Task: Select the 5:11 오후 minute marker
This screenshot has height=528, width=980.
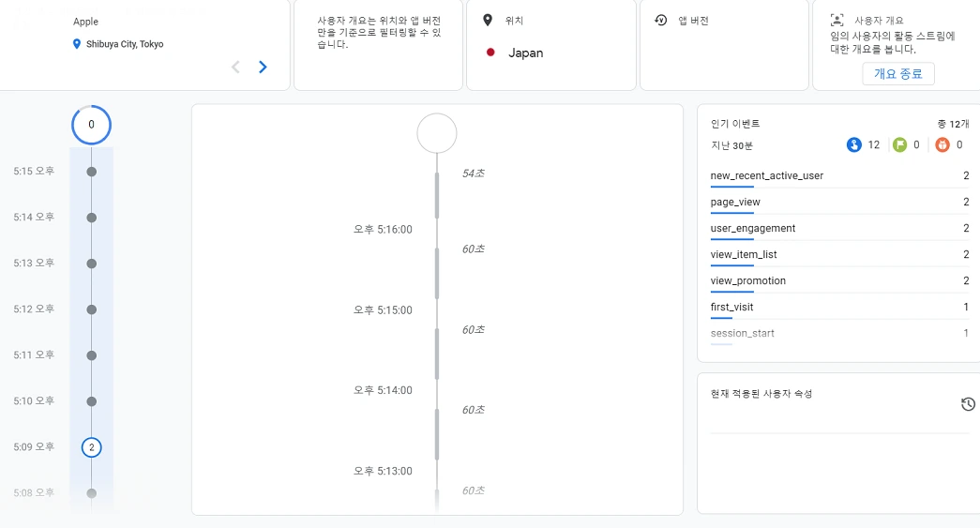Action: (x=91, y=355)
